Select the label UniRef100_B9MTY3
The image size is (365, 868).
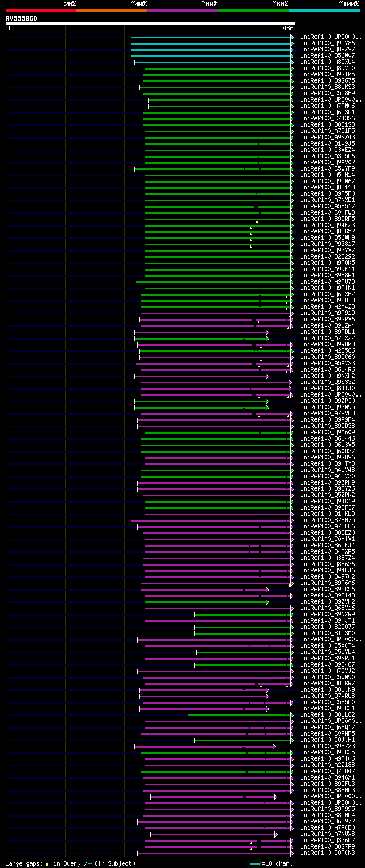[327, 463]
